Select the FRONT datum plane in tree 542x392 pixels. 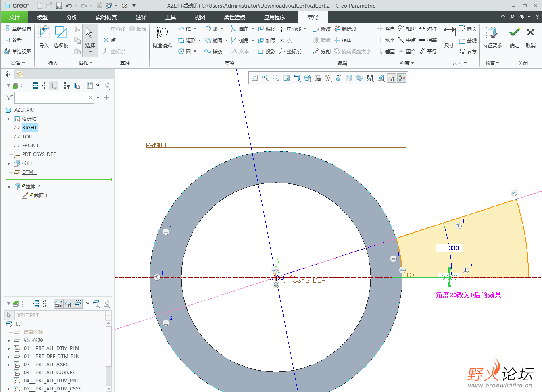[x=30, y=146]
